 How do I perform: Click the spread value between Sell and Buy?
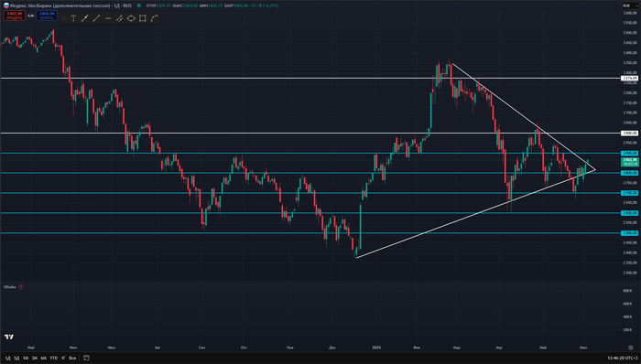(30, 16)
